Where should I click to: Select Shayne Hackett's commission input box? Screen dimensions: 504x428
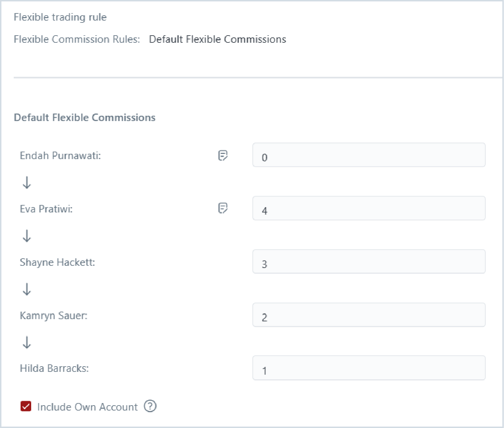click(368, 261)
